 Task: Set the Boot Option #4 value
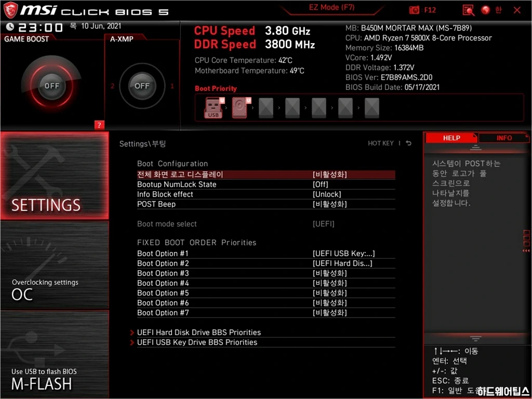[x=330, y=283]
